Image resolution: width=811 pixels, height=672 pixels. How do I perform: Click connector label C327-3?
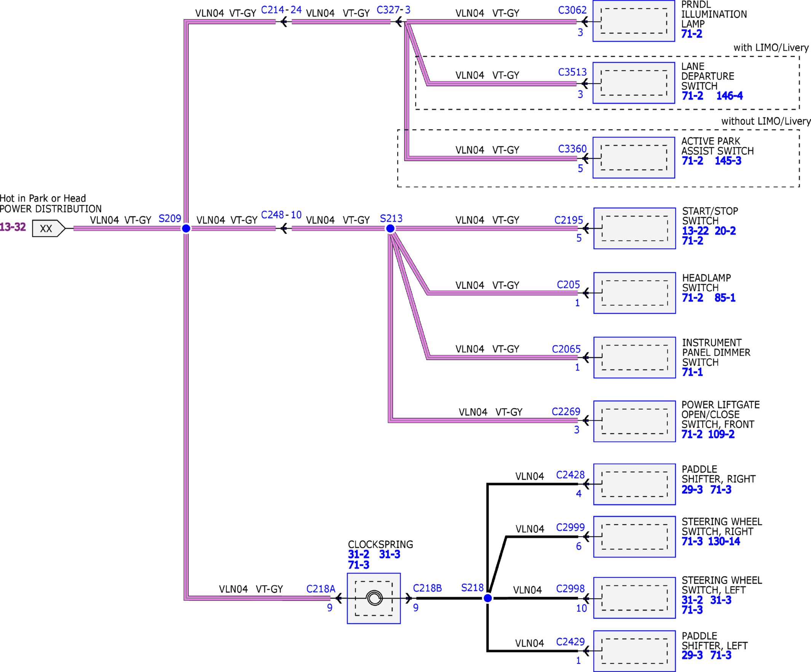pyautogui.click(x=393, y=10)
